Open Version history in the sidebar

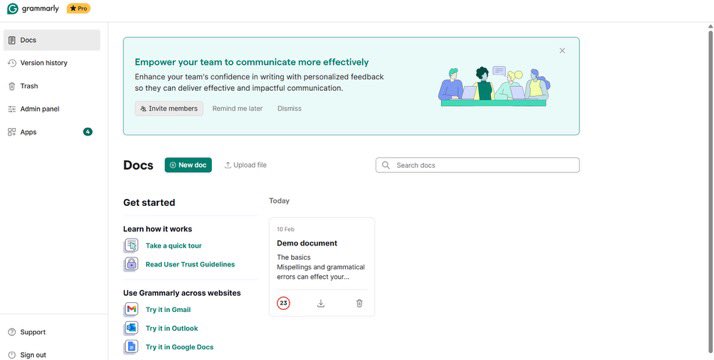pyautogui.click(x=43, y=63)
